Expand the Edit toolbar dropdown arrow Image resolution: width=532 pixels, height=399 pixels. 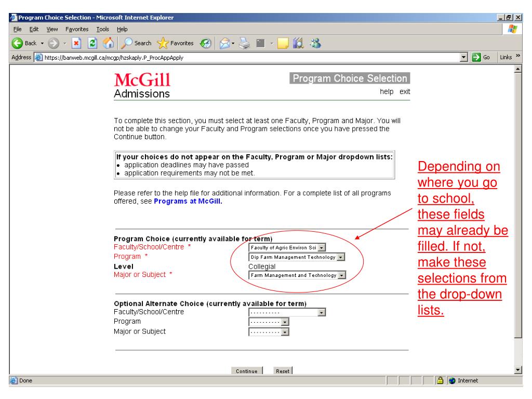(272, 44)
